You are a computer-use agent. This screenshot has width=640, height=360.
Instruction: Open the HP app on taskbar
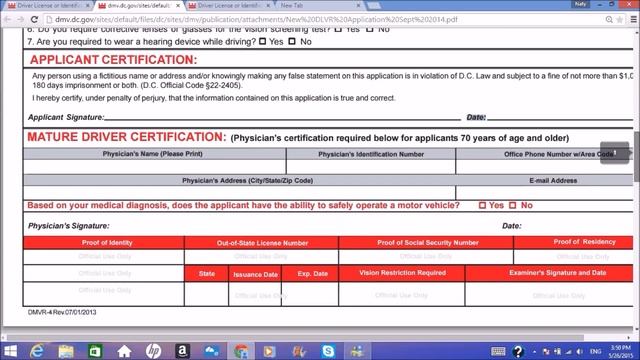pyautogui.click(x=153, y=351)
